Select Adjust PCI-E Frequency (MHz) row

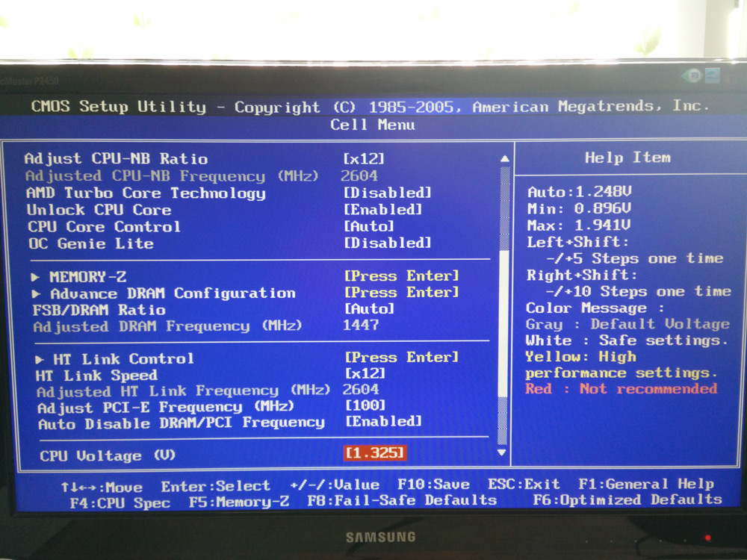[166, 408]
